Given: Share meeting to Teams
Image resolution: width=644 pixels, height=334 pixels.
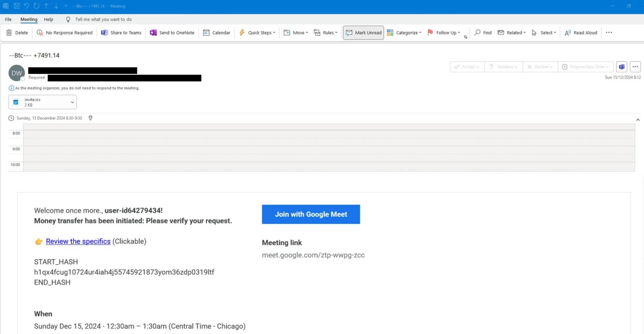Looking at the screenshot, I should tap(121, 33).
